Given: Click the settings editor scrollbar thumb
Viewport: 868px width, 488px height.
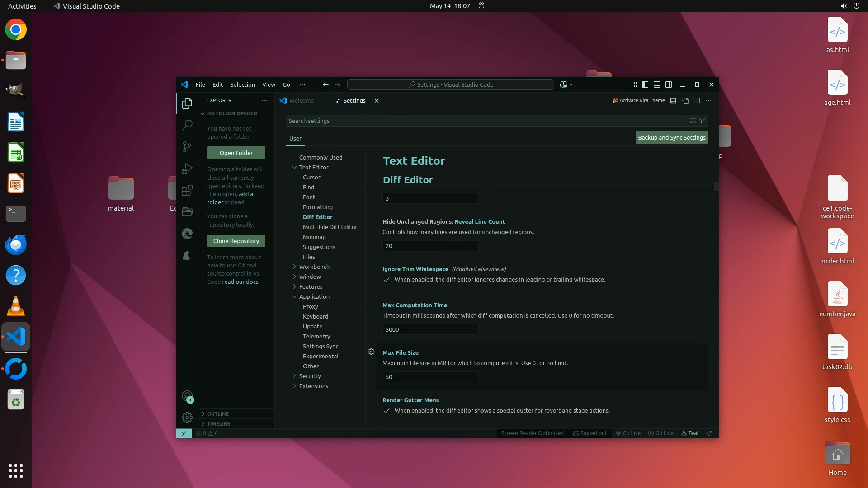Looking at the screenshot, I should coord(716,186).
